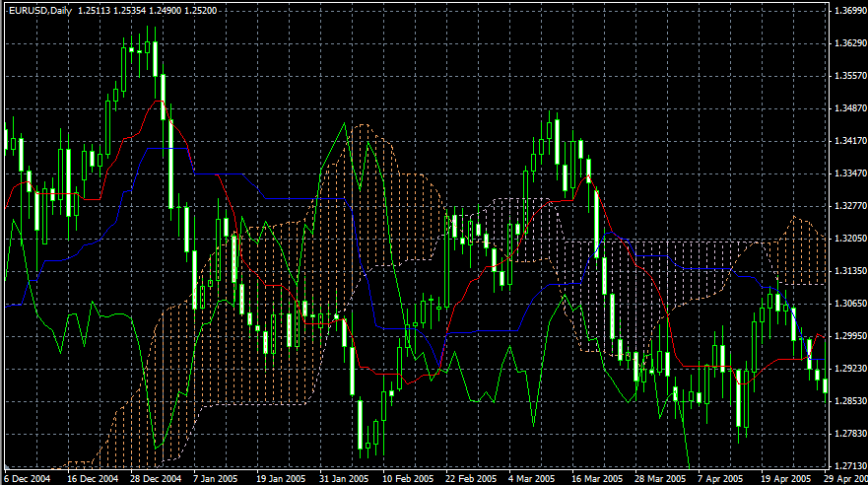Click the 19 Apr 2005 date label
Viewport: 868px width, 485px height.
pyautogui.click(x=785, y=478)
